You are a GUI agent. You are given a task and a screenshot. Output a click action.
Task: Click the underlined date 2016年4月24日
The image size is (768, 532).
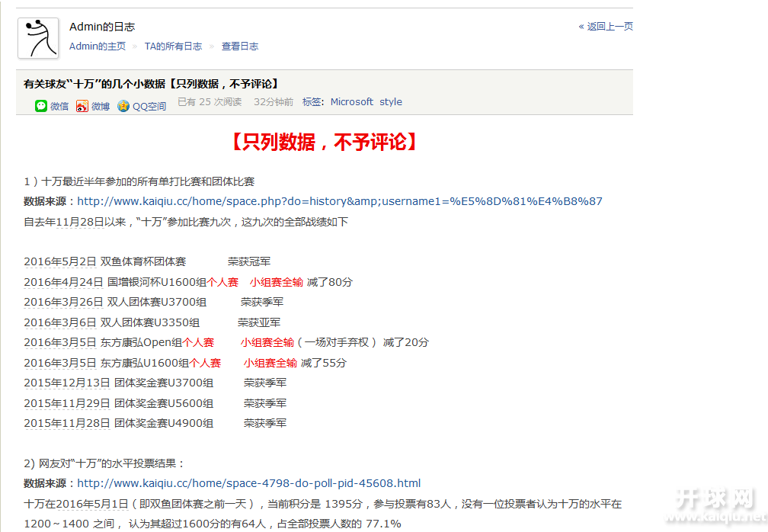click(63, 282)
